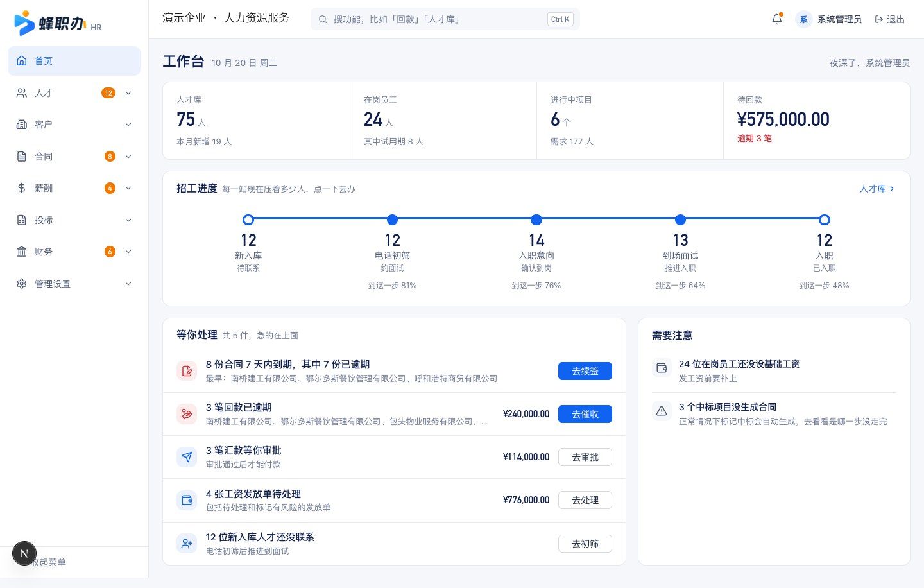
Task: Log out with the 退出 button
Action: point(889,19)
